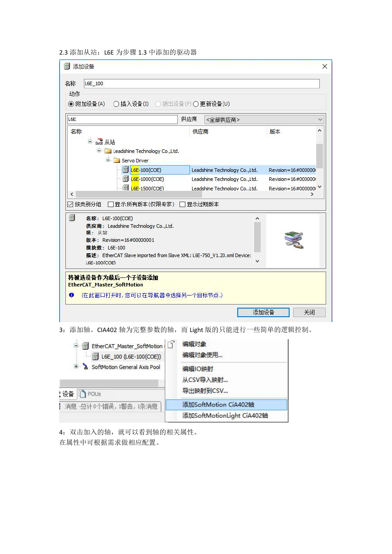
Task: Click the EtherCAT_Master_SoftMotion device icon
Action: pyautogui.click(x=85, y=346)
